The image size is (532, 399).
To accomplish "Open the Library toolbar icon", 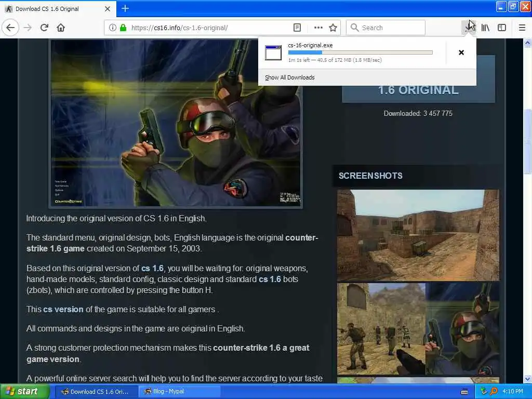I will [x=485, y=28].
